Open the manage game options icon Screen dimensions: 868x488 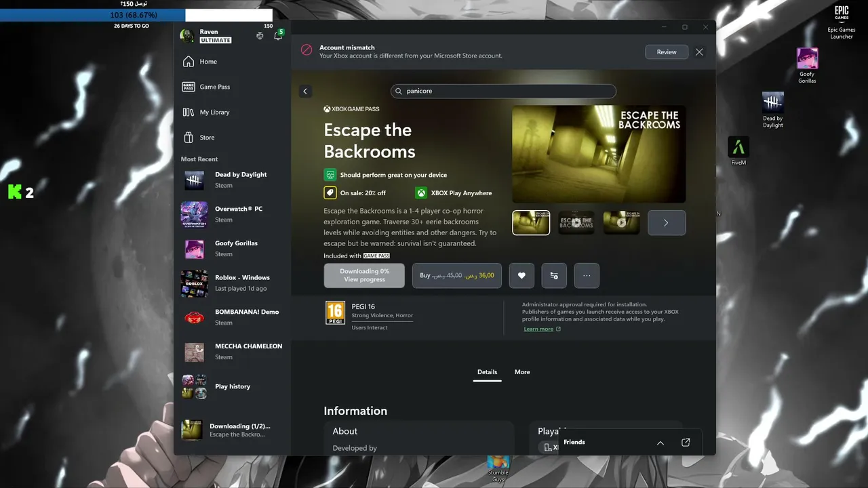point(554,275)
